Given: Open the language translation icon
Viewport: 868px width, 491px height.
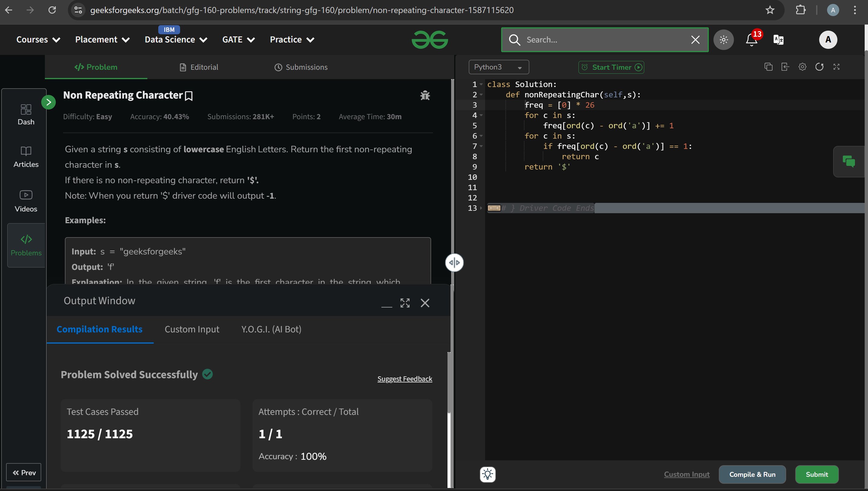Looking at the screenshot, I should click(778, 40).
